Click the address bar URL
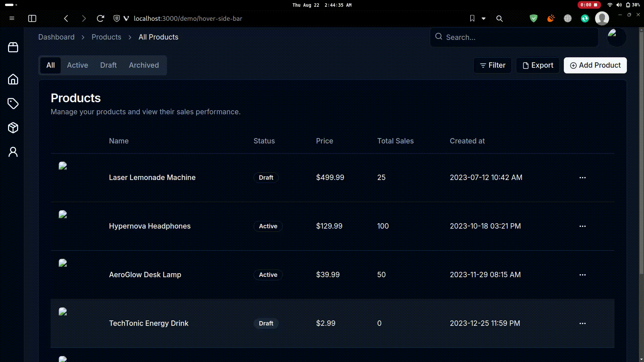The image size is (644, 362). (188, 18)
